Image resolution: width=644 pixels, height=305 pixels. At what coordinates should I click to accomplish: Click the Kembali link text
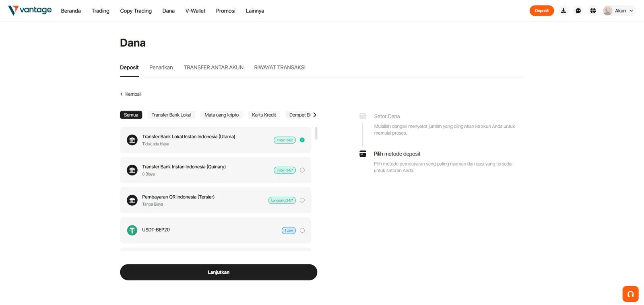133,94
